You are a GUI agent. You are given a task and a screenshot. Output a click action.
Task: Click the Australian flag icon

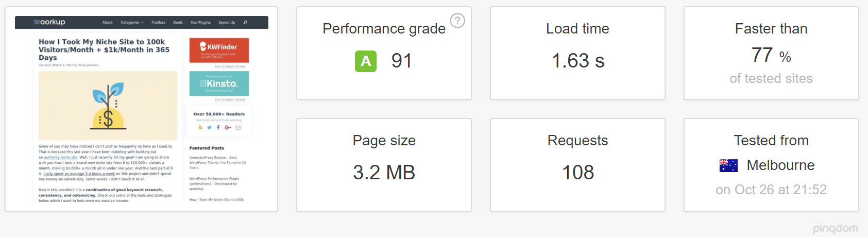[x=728, y=165]
